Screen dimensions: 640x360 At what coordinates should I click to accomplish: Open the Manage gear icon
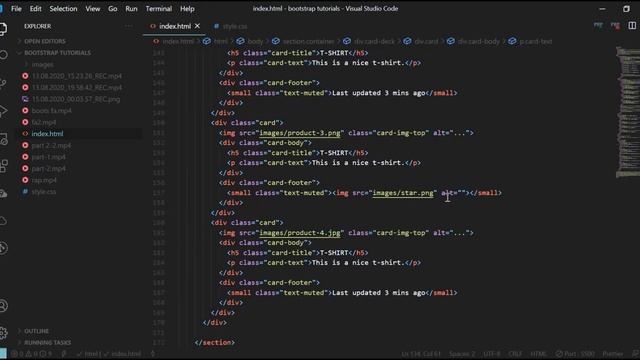(3, 333)
